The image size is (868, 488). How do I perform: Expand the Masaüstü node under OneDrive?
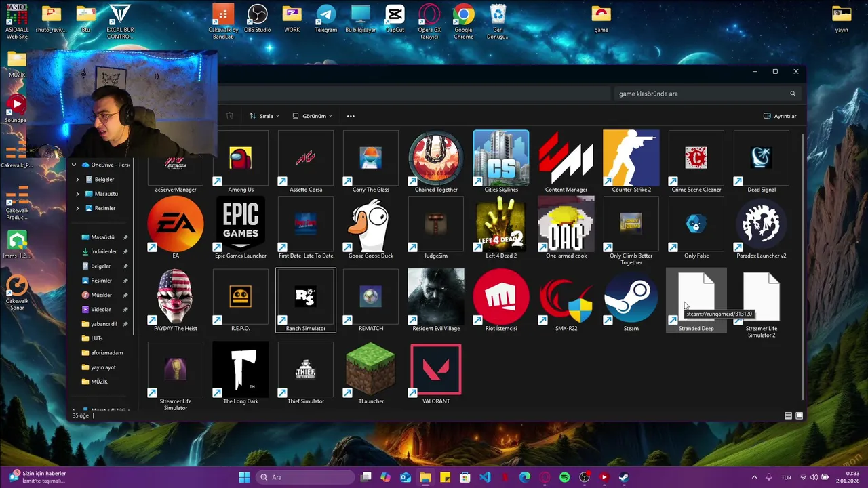pyautogui.click(x=77, y=194)
